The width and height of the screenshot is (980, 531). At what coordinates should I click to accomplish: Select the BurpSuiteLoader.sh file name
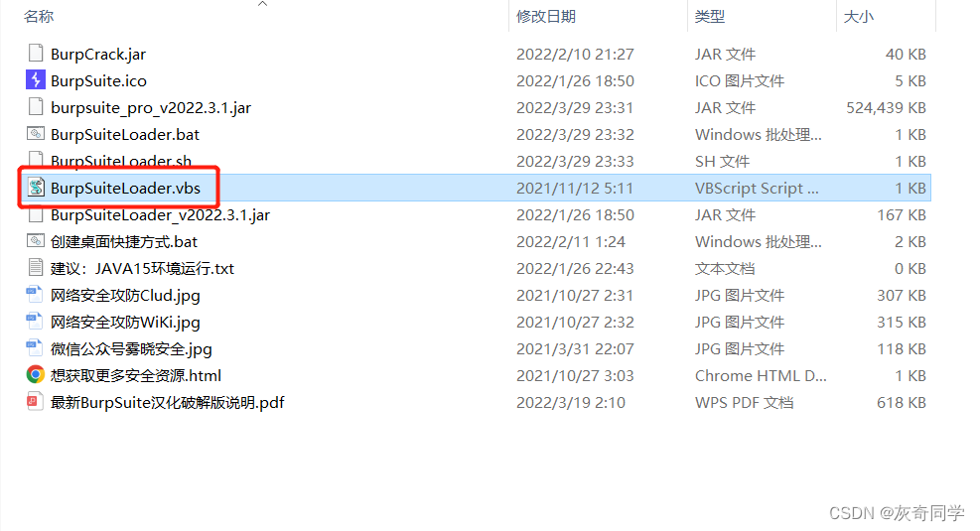121,161
